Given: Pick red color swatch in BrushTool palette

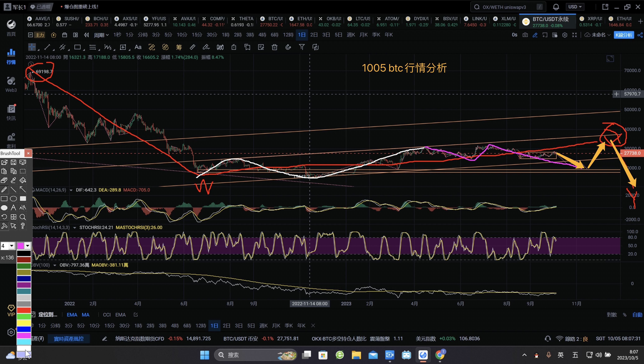Looking at the screenshot, I should click(24, 310).
